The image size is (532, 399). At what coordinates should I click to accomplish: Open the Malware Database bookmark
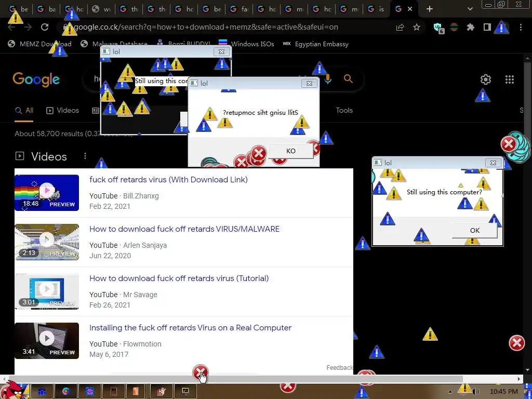(114, 44)
